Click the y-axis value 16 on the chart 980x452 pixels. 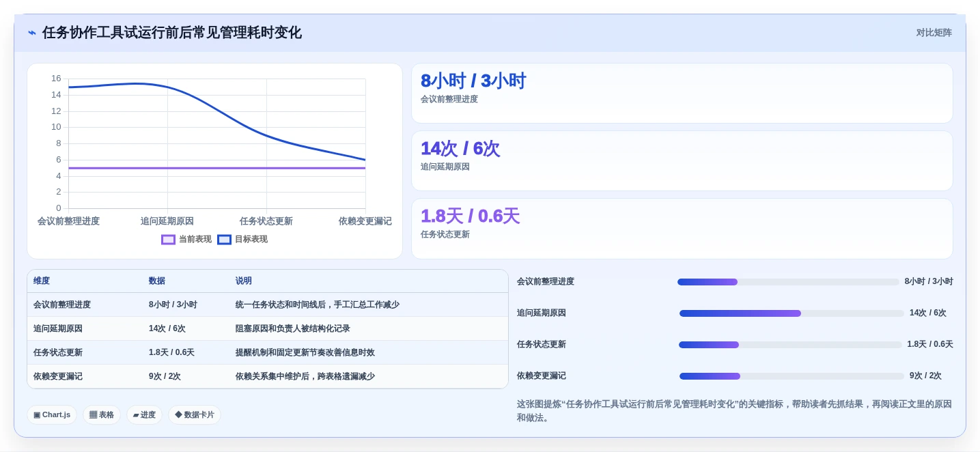point(56,79)
